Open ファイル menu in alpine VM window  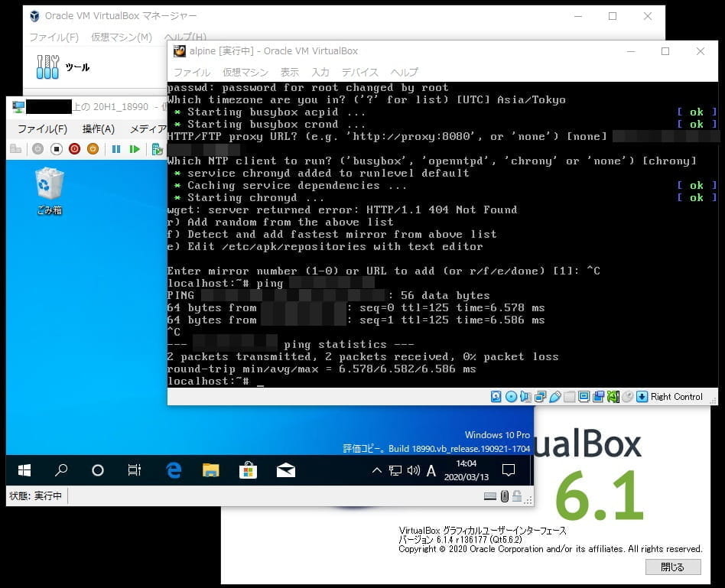pos(192,72)
